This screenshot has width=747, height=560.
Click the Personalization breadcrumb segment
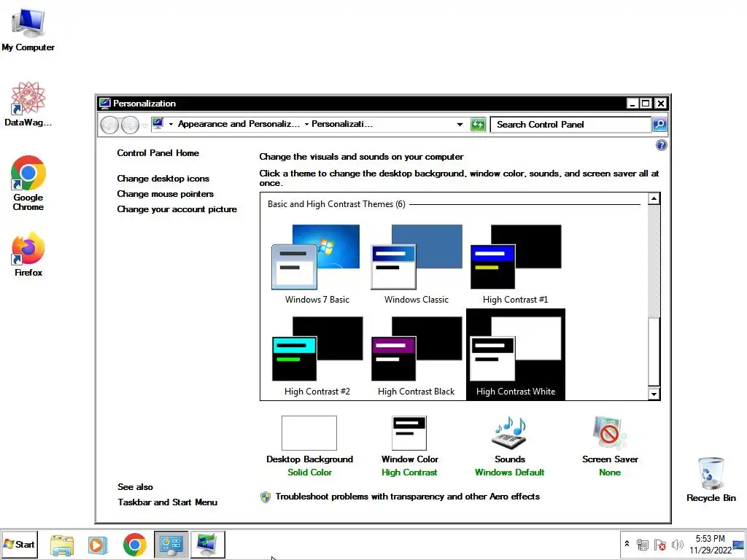342,124
